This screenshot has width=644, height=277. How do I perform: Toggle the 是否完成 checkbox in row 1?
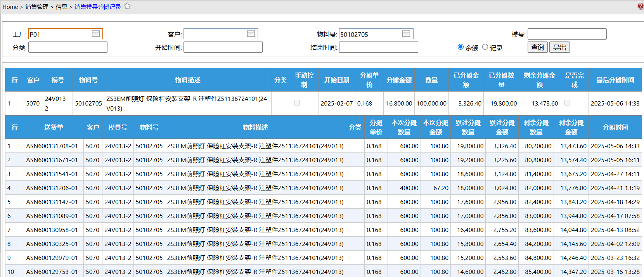(x=567, y=103)
